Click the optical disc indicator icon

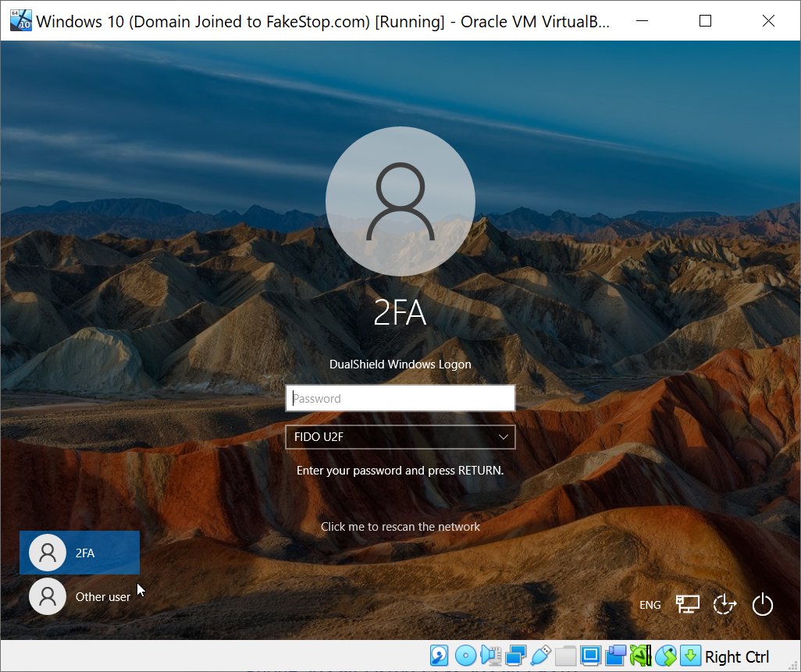point(465,656)
